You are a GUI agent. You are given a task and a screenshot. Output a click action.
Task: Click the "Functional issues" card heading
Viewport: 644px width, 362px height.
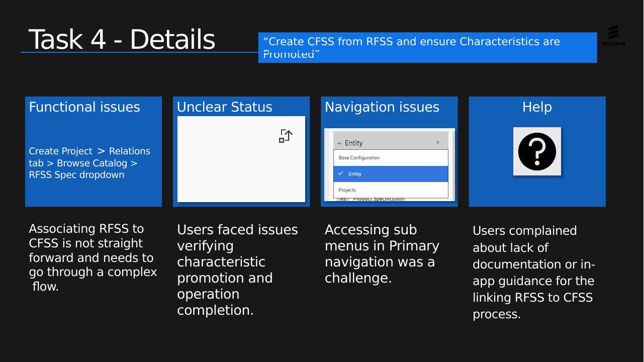point(84,107)
